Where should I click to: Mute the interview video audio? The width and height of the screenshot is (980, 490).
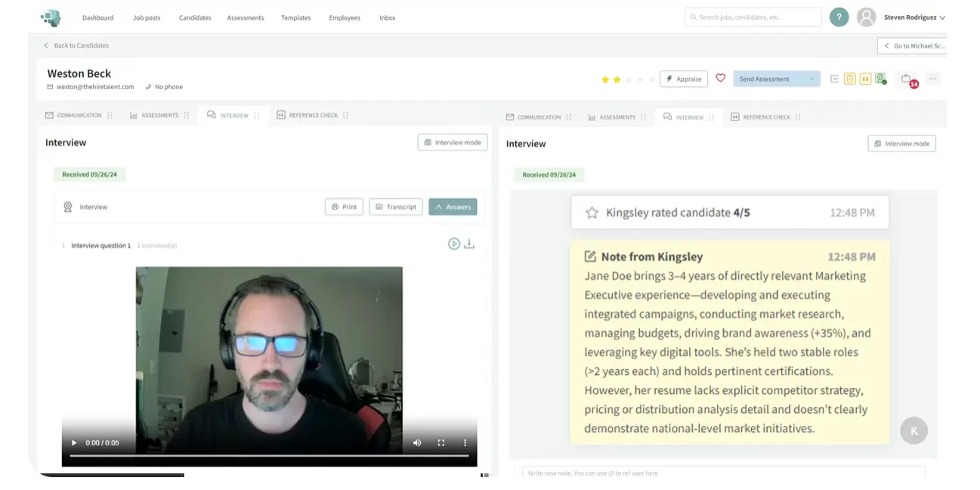[x=417, y=444]
